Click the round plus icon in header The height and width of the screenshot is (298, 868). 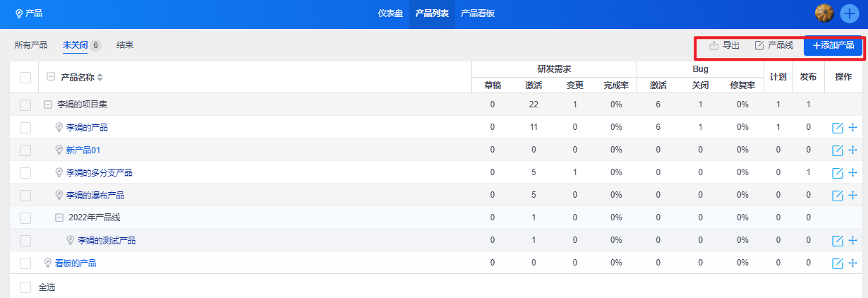click(x=850, y=13)
